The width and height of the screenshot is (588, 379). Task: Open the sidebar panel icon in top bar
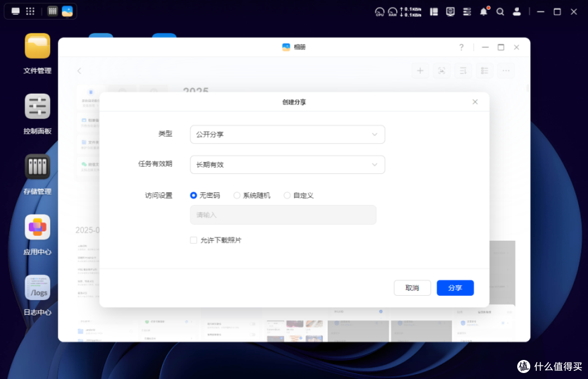click(434, 12)
